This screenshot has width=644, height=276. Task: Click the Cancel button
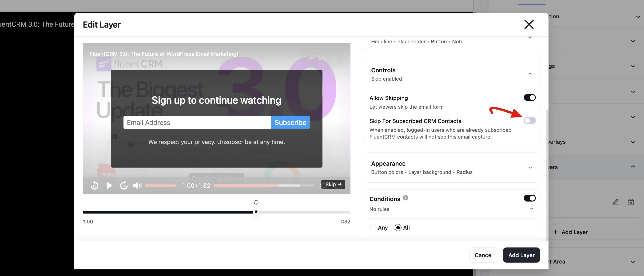point(483,255)
